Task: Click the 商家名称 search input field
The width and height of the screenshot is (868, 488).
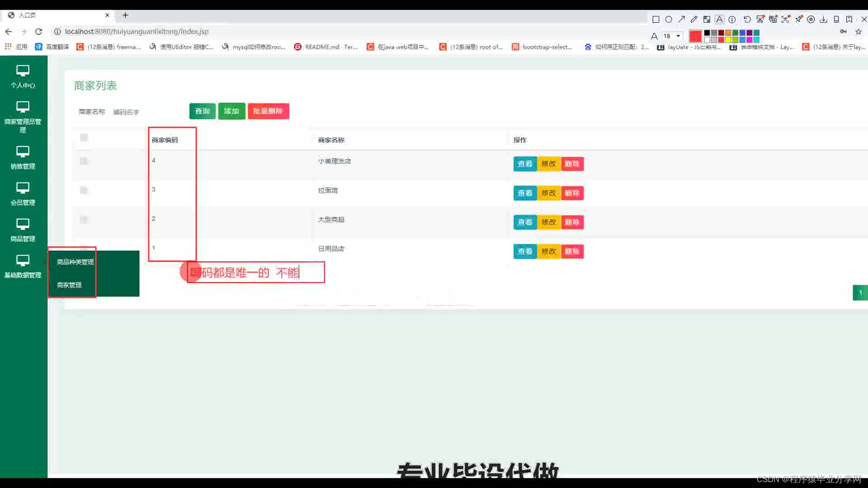Action: [x=145, y=112]
